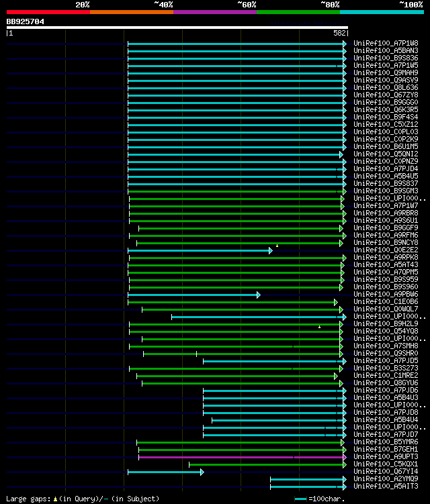Viewport: 430px width, 504px height.
Task: Click the red 20% identity legend segment
Action: point(48,12)
